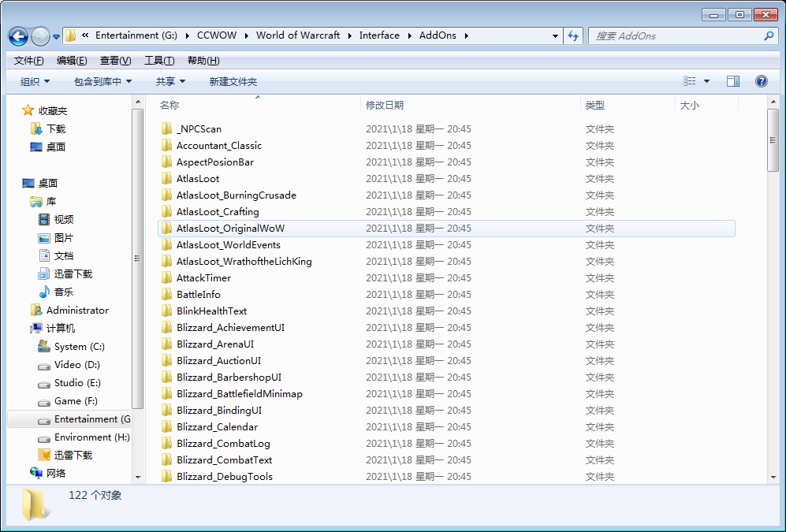Click the refresh button beside address bar
Image resolution: width=786 pixels, height=532 pixels.
pos(573,36)
